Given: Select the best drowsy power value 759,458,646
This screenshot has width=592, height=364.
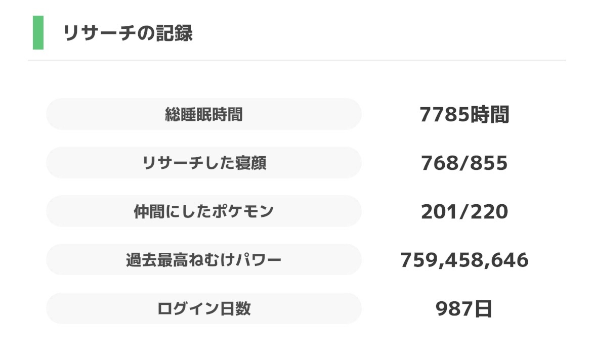Looking at the screenshot, I should pos(464,260).
